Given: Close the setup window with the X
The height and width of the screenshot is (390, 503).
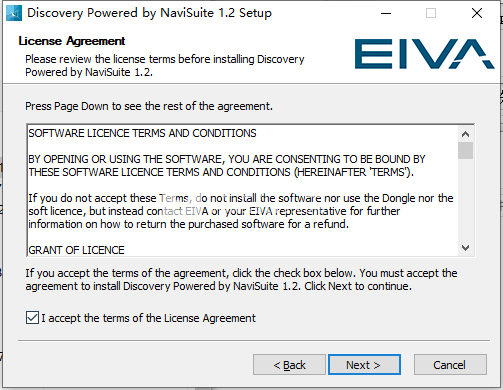Looking at the screenshot, I should pyautogui.click(x=477, y=13).
